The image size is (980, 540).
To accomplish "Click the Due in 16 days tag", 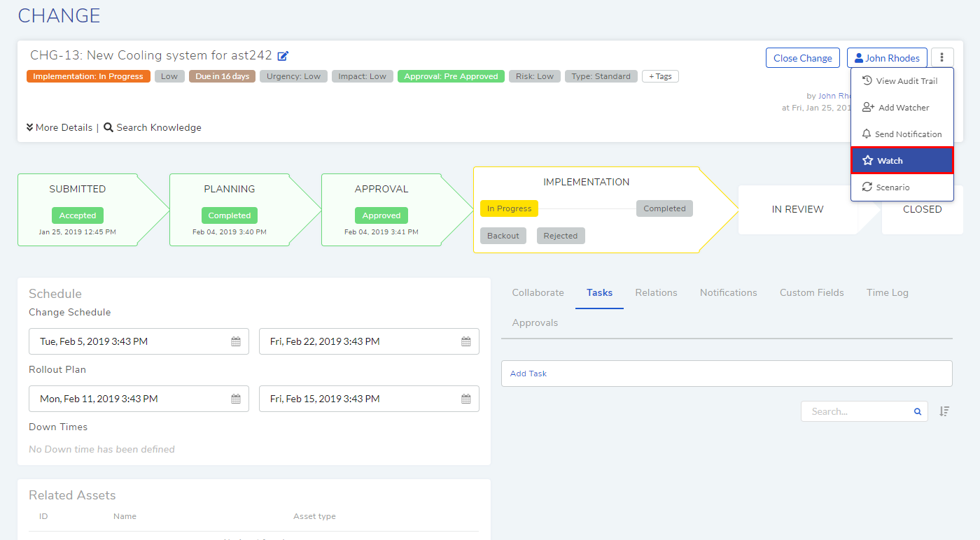I will coord(222,76).
